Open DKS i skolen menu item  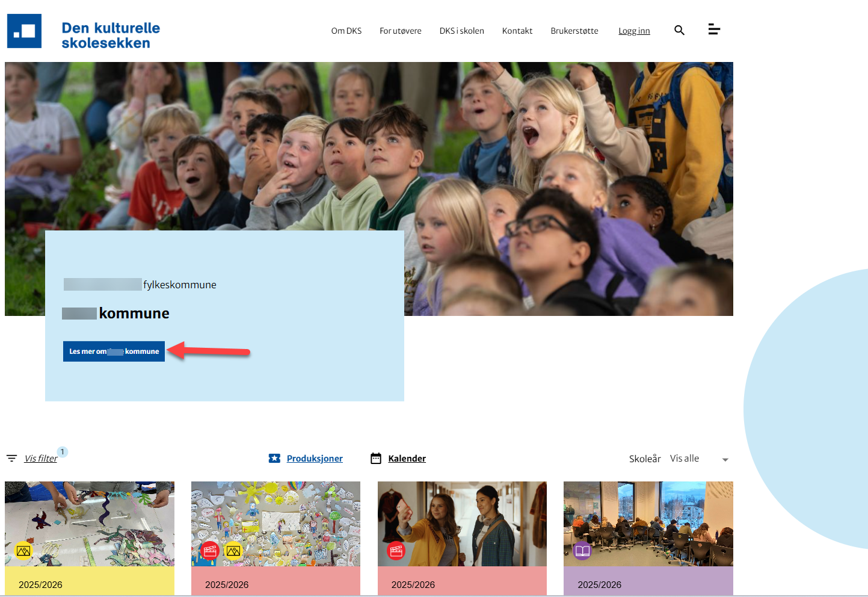[461, 31]
